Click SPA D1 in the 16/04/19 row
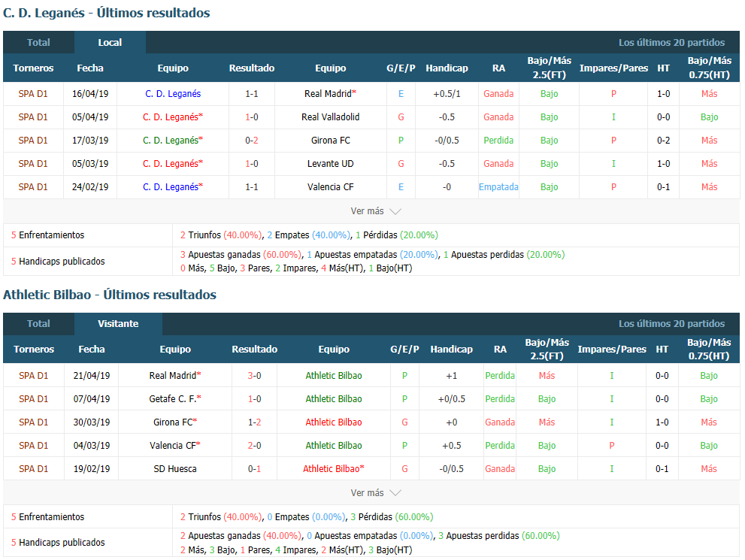Screen dimensions: 745x560 (33, 93)
